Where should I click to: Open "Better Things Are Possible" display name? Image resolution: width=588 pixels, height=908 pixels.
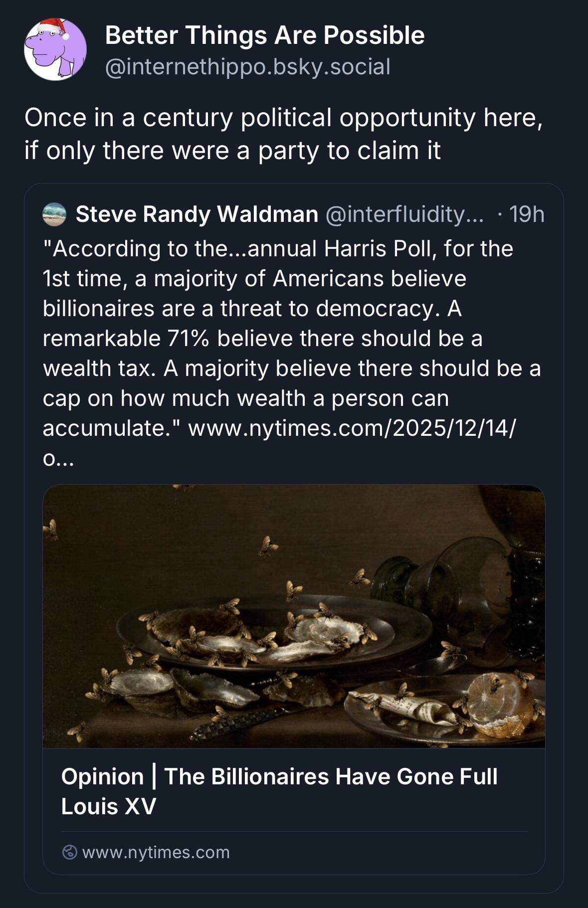click(x=264, y=35)
